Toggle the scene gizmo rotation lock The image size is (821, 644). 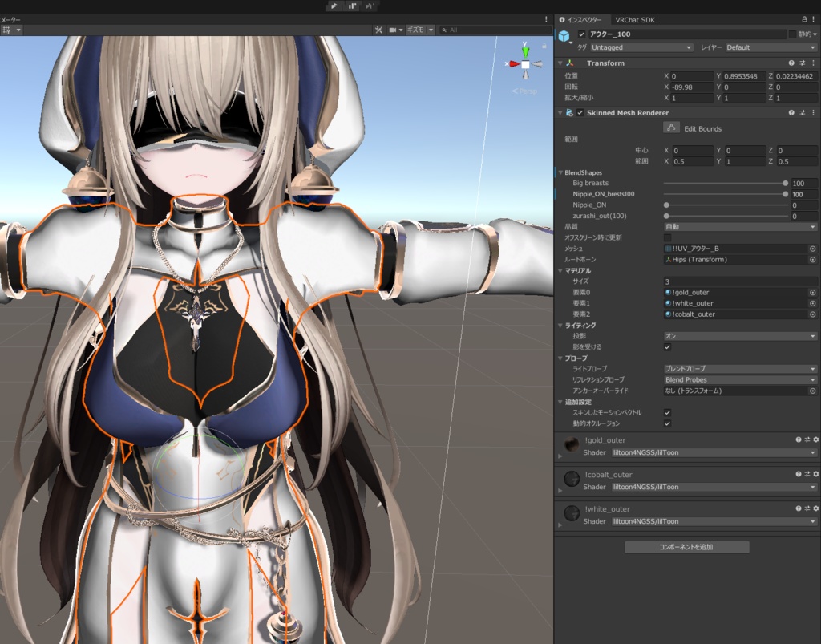tap(544, 46)
